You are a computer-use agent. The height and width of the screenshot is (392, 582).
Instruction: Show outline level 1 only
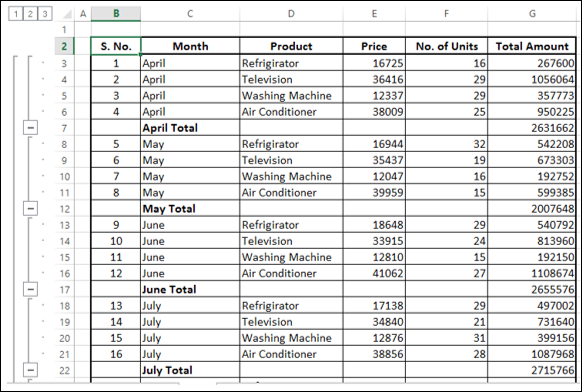(x=16, y=14)
